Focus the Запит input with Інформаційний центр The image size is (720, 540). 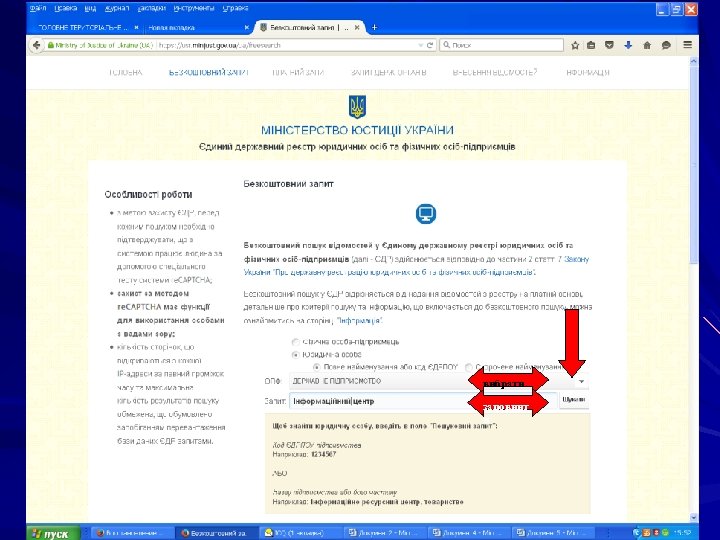(423, 401)
